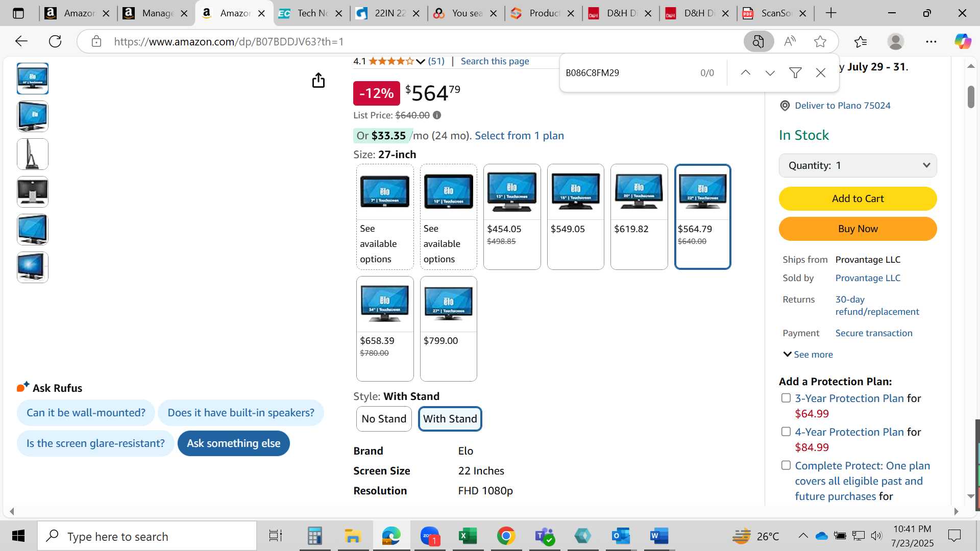
Task: Switch to the You sea browser tab
Action: click(465, 13)
